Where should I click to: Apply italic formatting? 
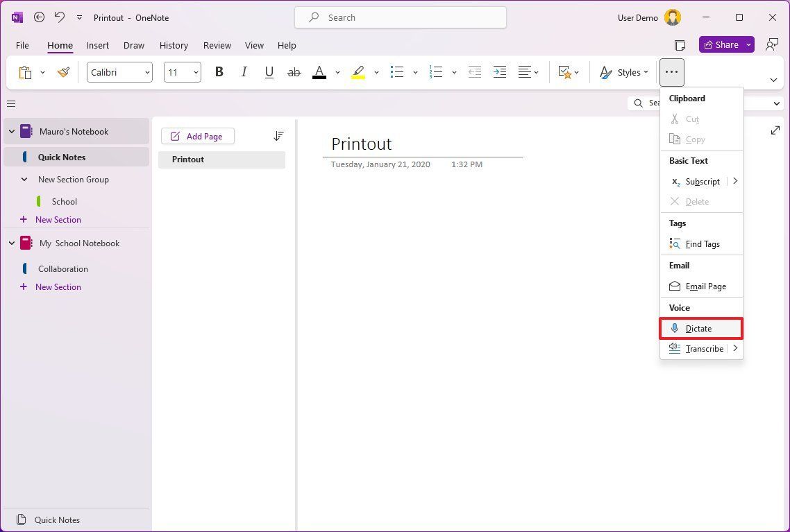(244, 71)
